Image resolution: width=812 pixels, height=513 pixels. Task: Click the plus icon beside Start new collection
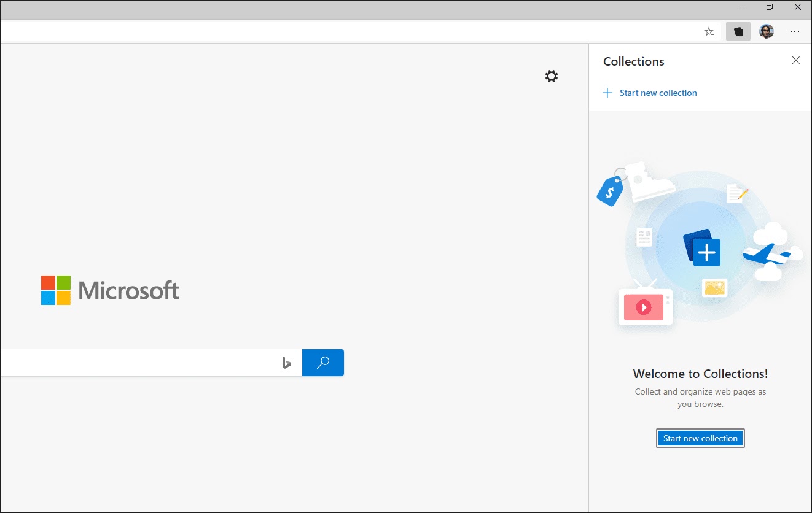[x=607, y=93]
